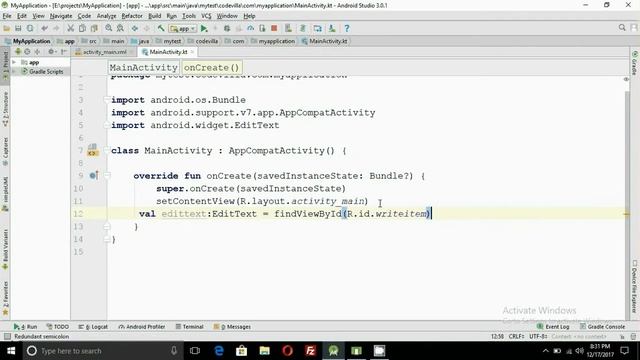Expand the Gradle Scripts node

14,71
